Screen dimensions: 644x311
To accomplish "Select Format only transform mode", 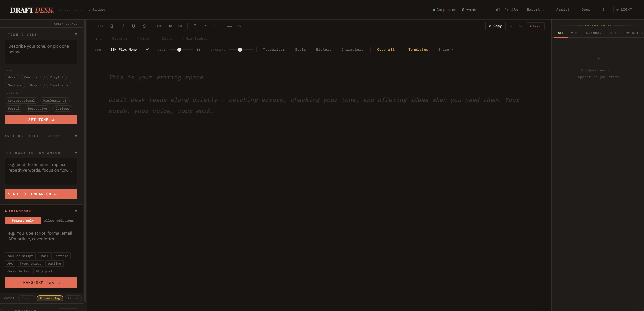I will [23, 221].
